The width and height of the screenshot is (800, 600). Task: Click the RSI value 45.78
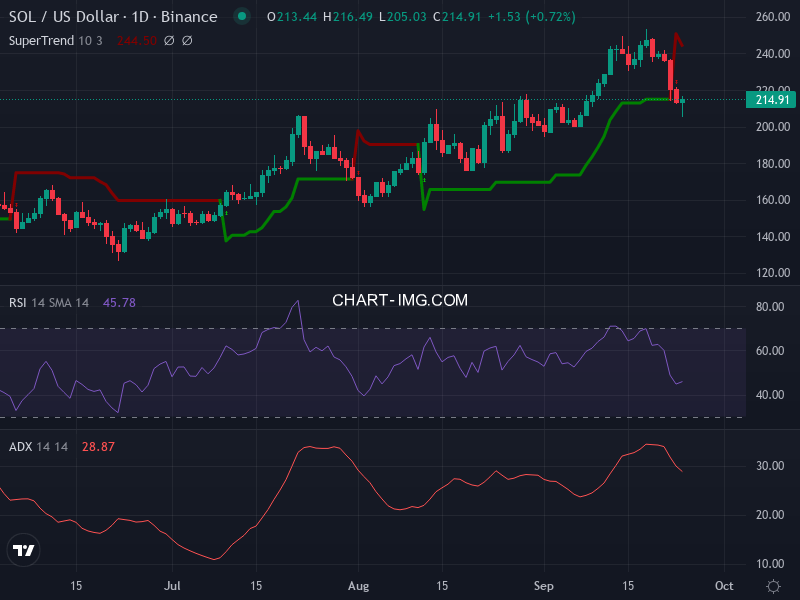point(119,302)
